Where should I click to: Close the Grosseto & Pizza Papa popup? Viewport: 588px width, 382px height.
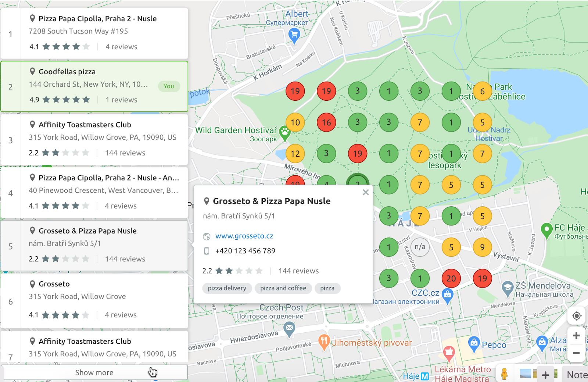tap(366, 192)
